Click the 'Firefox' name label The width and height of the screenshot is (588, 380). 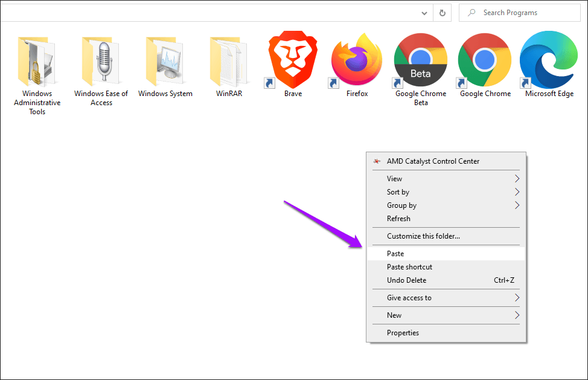point(357,94)
